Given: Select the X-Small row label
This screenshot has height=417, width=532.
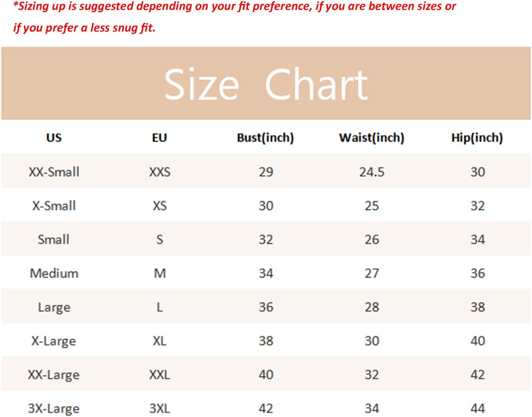Looking at the screenshot, I should point(54,206).
